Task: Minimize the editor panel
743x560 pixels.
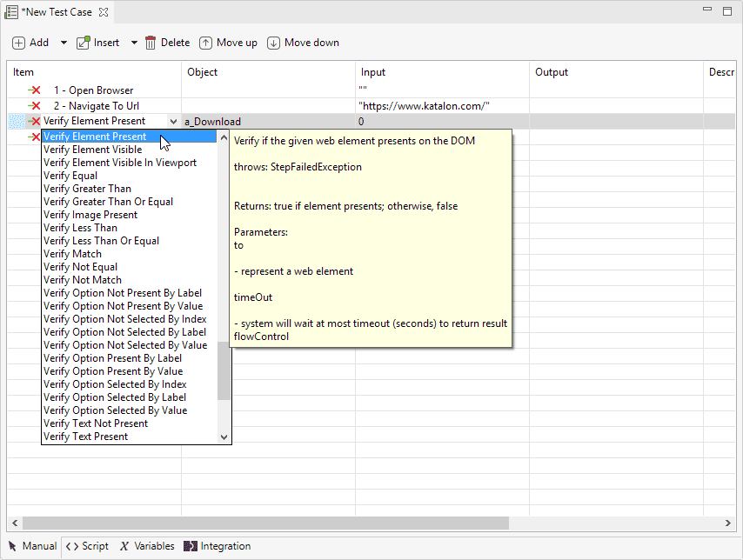Action: [x=707, y=9]
